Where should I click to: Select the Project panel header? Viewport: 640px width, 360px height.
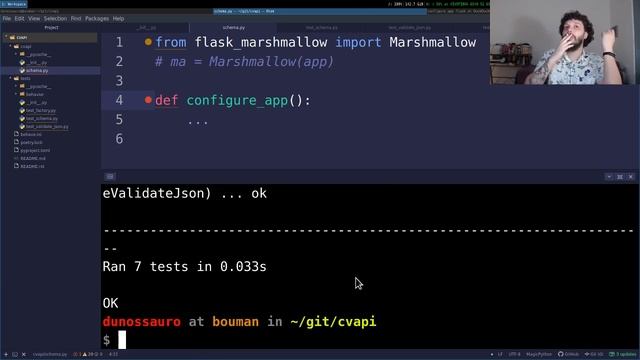pyautogui.click(x=51, y=28)
